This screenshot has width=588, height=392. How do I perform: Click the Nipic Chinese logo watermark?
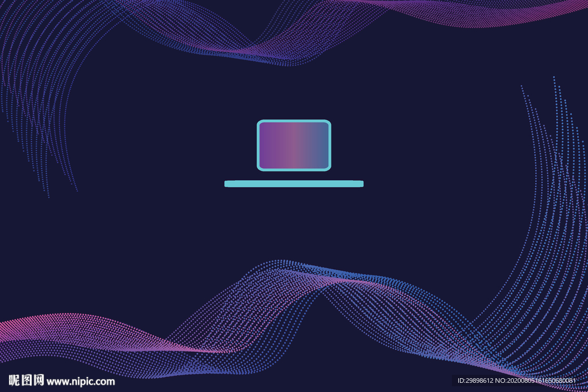point(26,381)
